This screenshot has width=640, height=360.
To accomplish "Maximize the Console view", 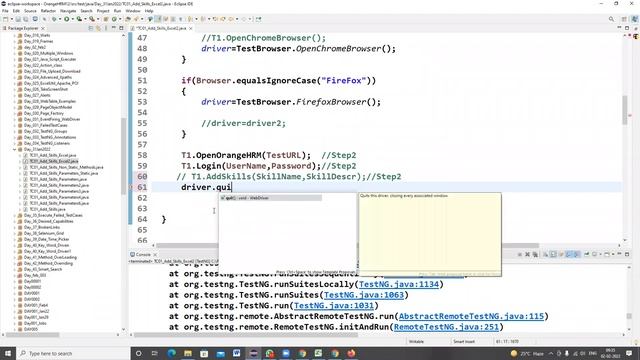I will (x=627, y=254).
